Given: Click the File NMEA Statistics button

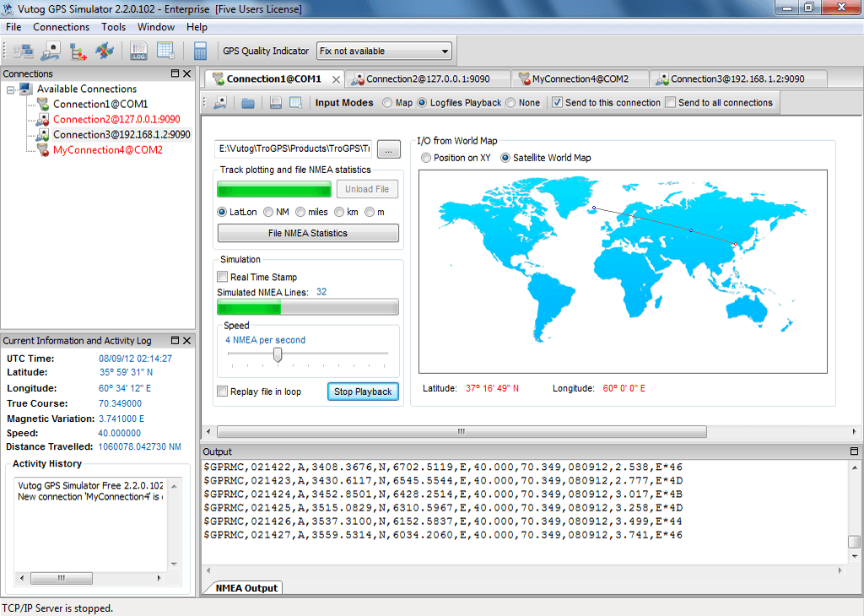Looking at the screenshot, I should point(307,233).
